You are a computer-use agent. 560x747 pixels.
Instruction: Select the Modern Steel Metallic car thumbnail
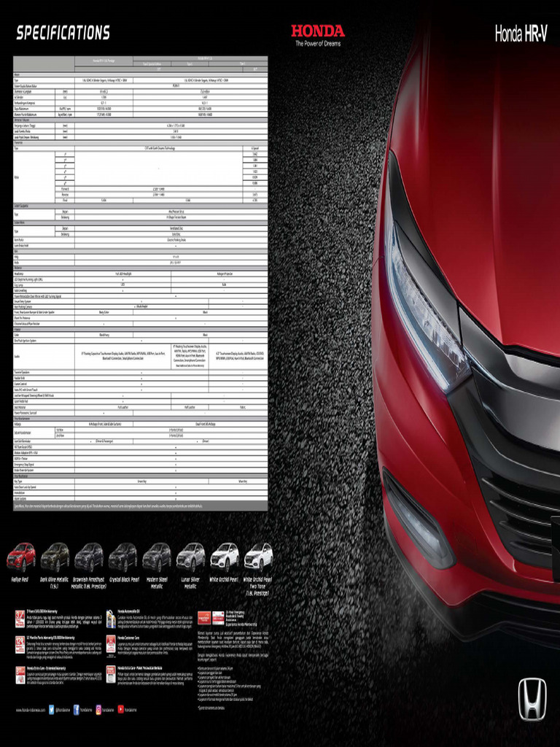point(157,557)
